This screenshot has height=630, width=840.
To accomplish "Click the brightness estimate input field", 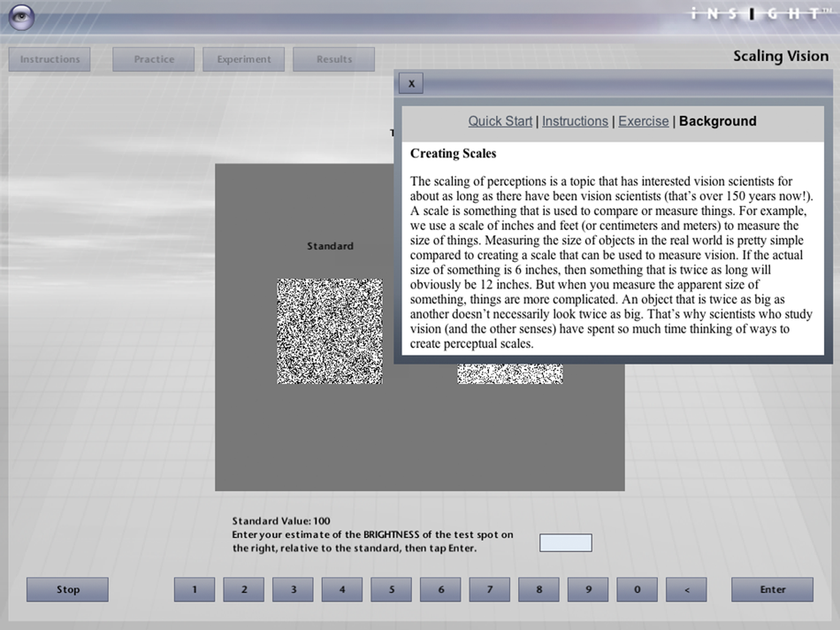I will tap(566, 542).
